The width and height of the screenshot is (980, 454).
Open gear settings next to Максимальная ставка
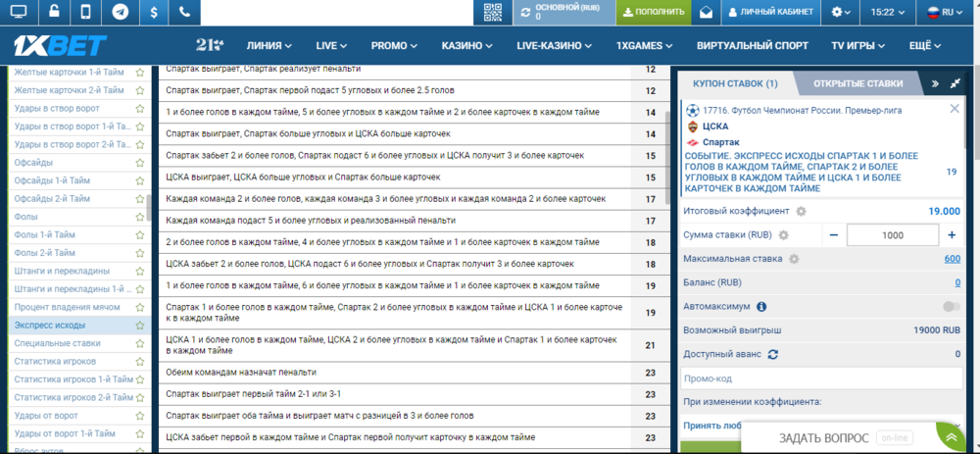point(794,259)
